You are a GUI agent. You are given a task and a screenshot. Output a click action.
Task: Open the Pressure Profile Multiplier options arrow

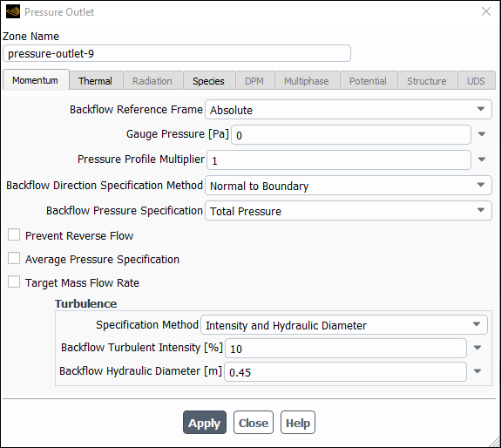(x=482, y=160)
